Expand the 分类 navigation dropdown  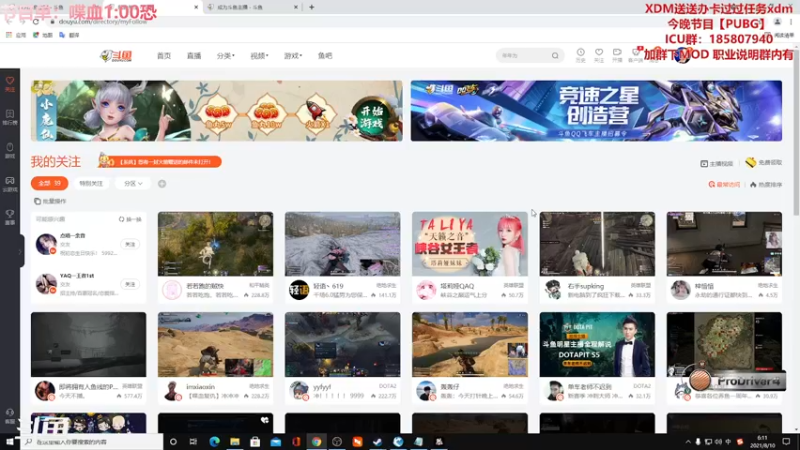coord(226,56)
